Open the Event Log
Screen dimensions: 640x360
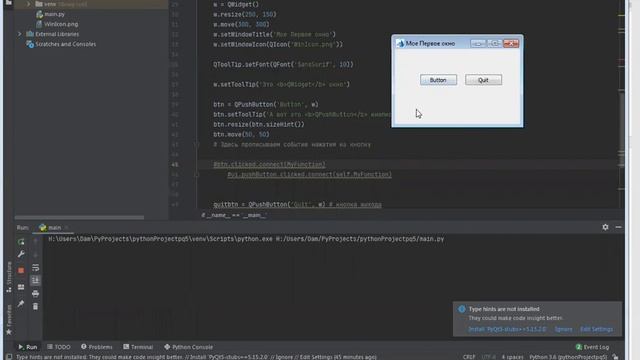(592, 347)
